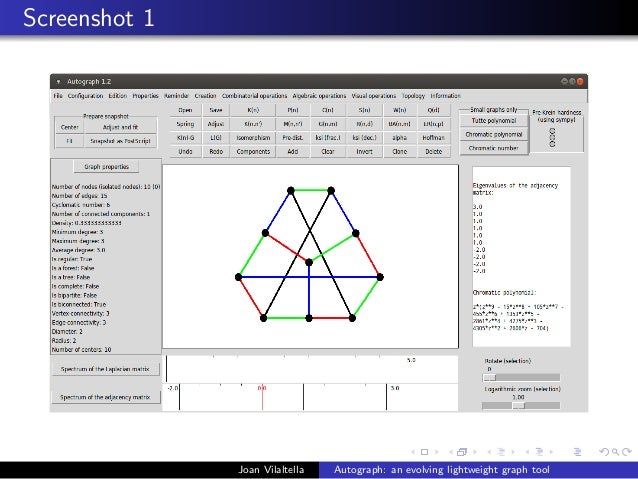Viewport: 638px width, 479px height.
Task: Click 'Number of edges: 15' text
Action: click(x=79, y=195)
